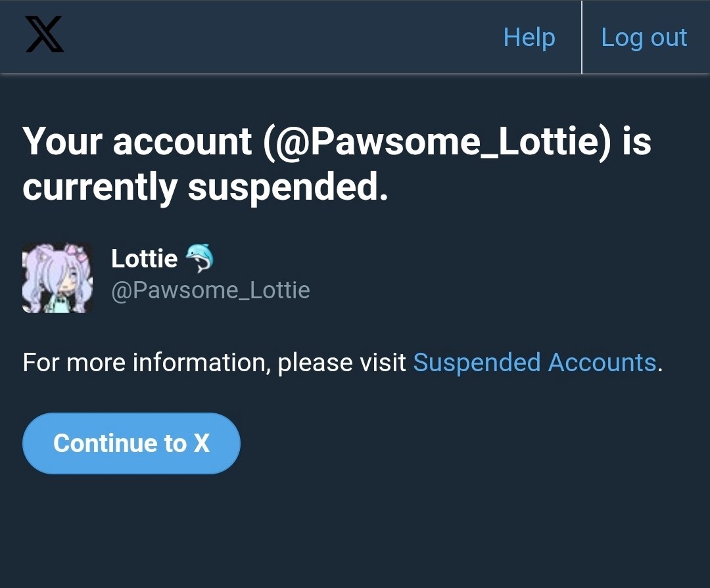Click the empty header bar beside the X logo
This screenshot has width=710, height=588.
click(281, 36)
